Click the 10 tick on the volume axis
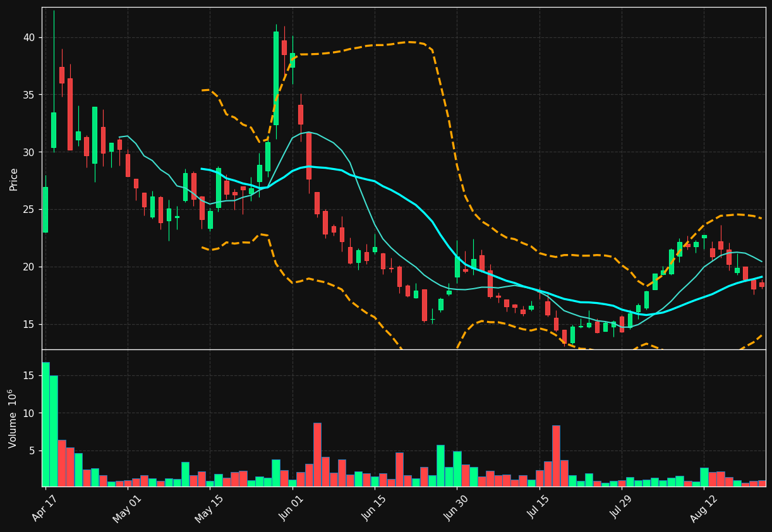 tap(29, 413)
